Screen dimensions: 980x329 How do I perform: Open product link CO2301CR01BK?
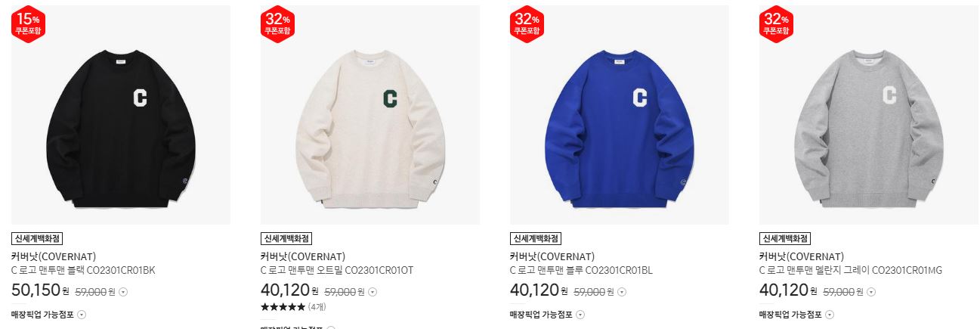click(x=83, y=270)
